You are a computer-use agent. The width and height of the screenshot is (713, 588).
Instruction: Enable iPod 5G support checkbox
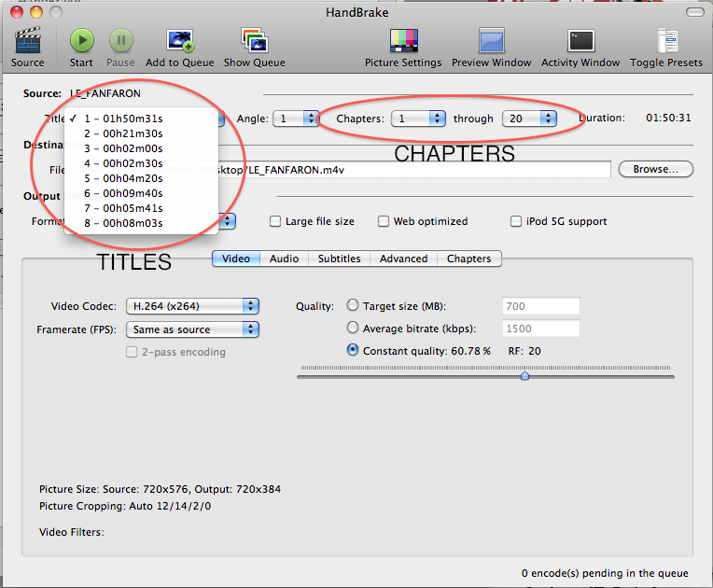click(516, 221)
